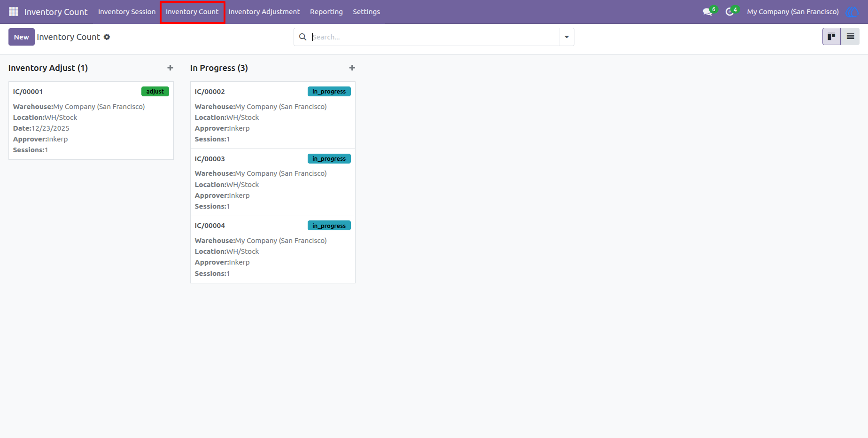Image resolution: width=868 pixels, height=438 pixels.
Task: Click in_progress badge on IC/00003
Action: (x=329, y=158)
